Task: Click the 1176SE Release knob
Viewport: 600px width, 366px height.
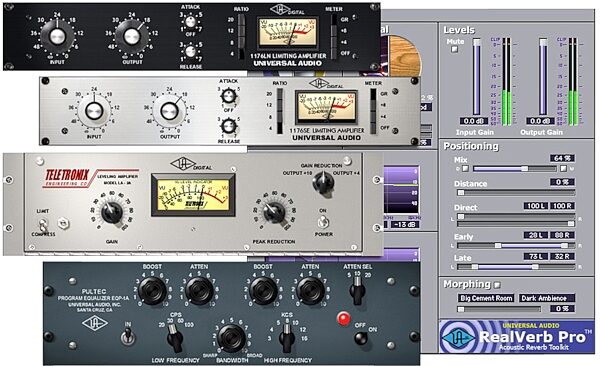Action: (228, 125)
